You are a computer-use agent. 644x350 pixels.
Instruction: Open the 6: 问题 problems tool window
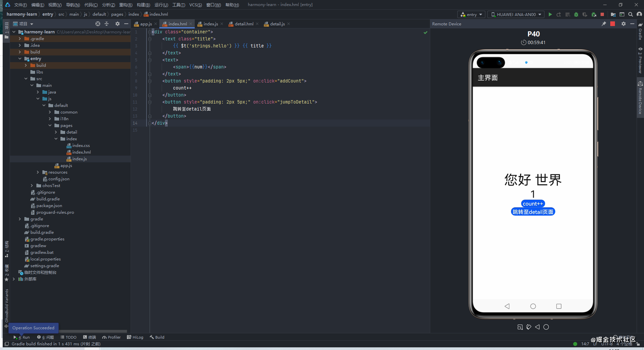45,337
